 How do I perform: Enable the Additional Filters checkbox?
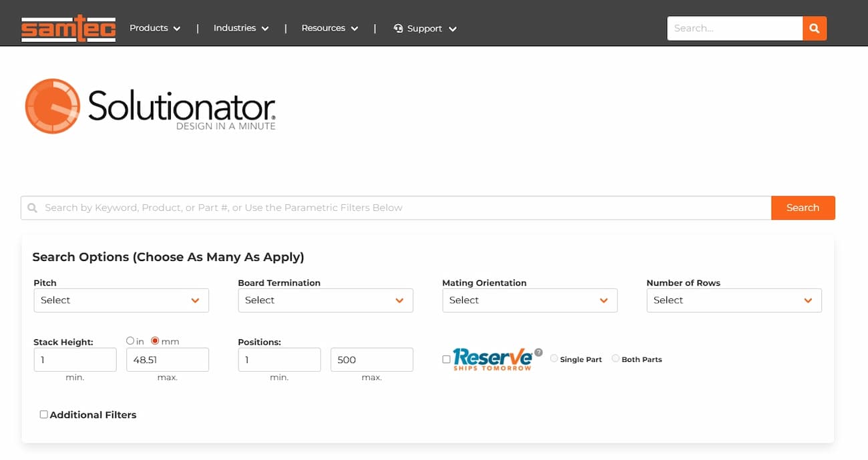(x=43, y=414)
